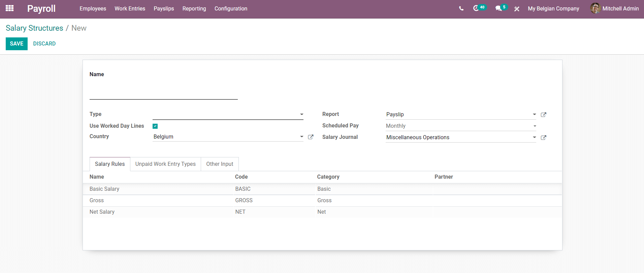
Task: Click the debug tools cross icon
Action: (517, 9)
